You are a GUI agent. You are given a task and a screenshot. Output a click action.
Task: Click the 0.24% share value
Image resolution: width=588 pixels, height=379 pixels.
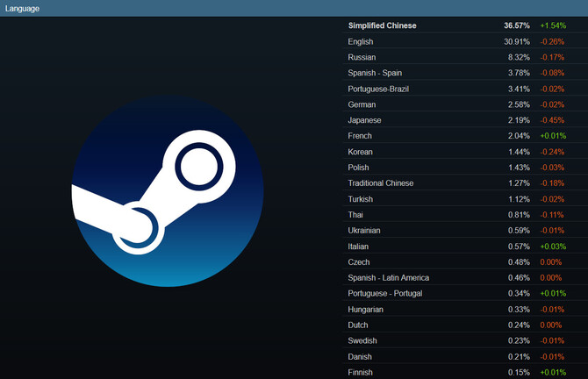pos(519,325)
